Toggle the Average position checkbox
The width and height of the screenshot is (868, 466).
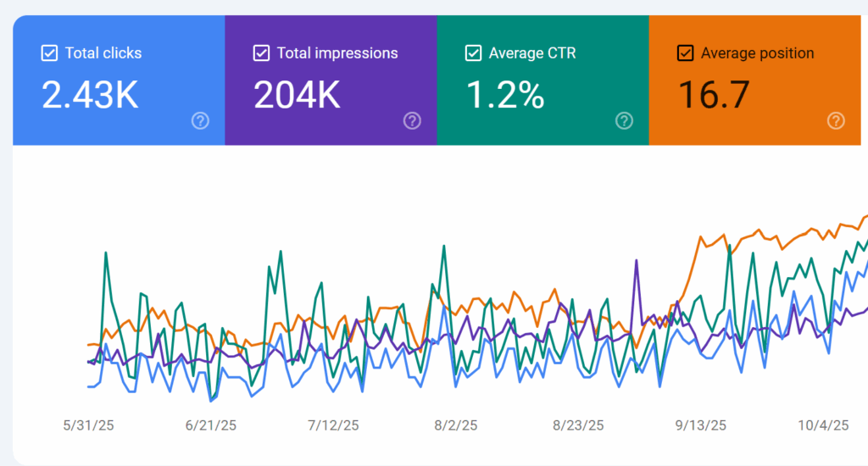(686, 53)
